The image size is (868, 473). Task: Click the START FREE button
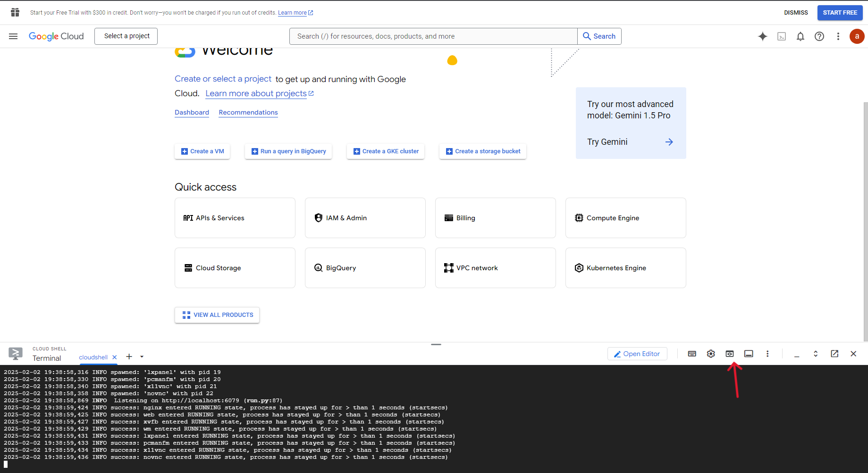pyautogui.click(x=840, y=13)
